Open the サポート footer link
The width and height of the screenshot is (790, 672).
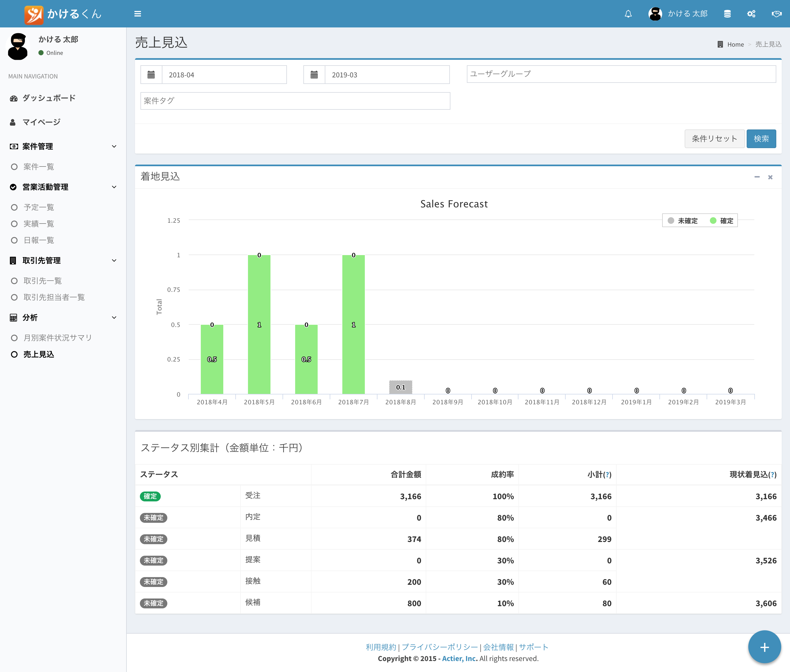[x=534, y=647]
